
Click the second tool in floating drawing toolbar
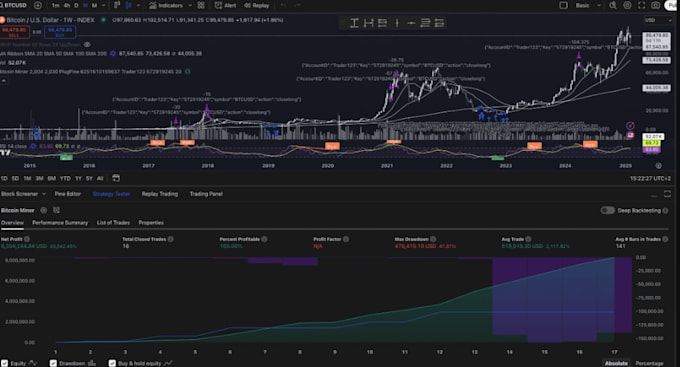click(368, 23)
